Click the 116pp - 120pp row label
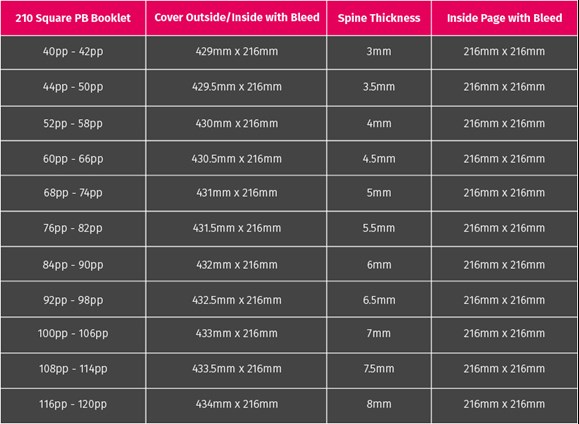 click(73, 404)
